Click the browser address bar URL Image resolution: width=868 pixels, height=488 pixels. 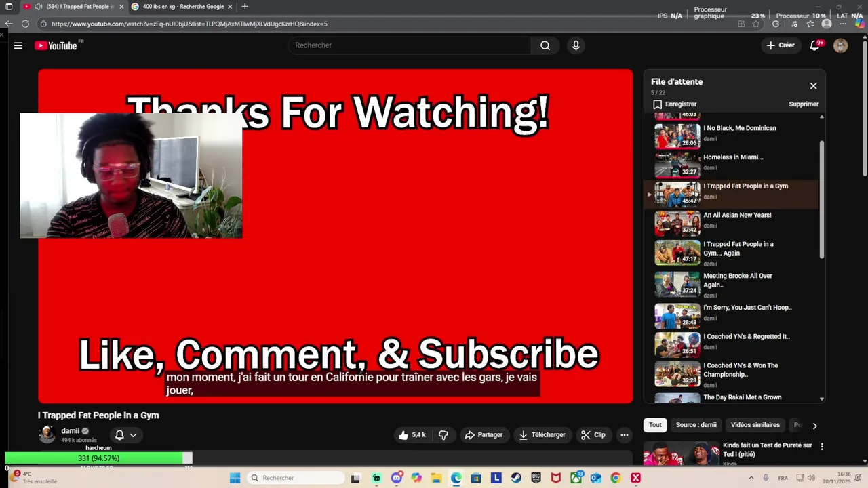189,24
